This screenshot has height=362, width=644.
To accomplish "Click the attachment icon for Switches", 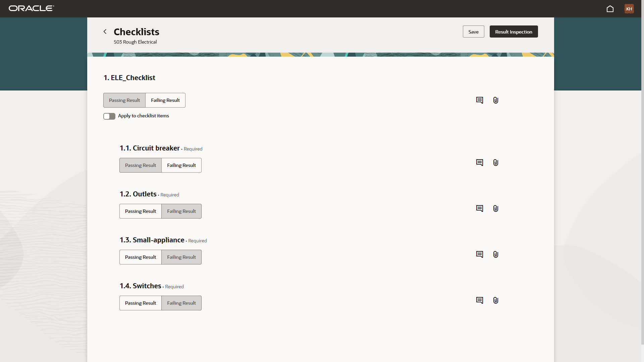I will click(x=495, y=300).
